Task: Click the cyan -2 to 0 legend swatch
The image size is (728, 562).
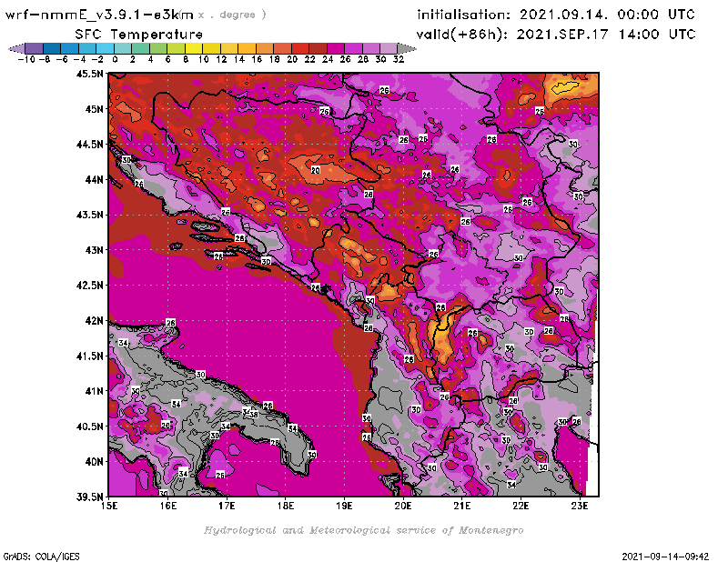Action: 105,48
